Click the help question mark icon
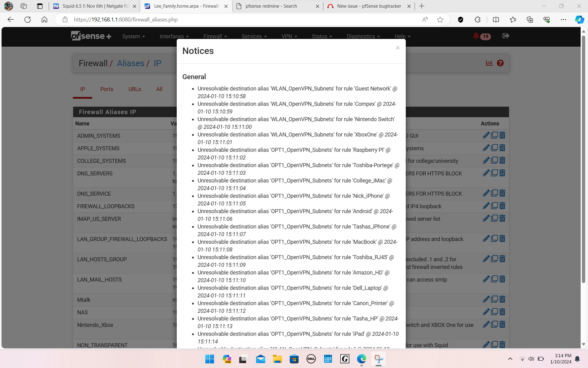The image size is (588, 368). (x=500, y=63)
